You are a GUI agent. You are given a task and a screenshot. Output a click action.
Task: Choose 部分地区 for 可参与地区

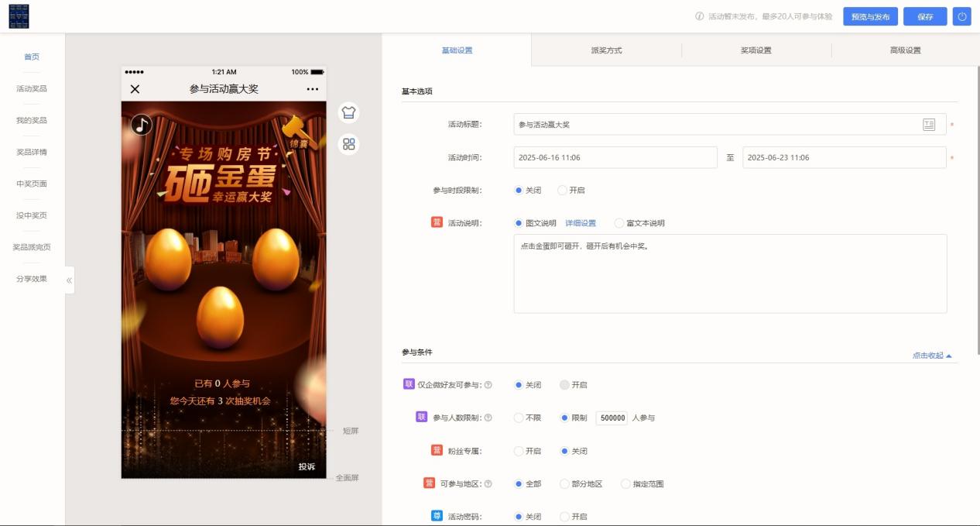(x=564, y=484)
